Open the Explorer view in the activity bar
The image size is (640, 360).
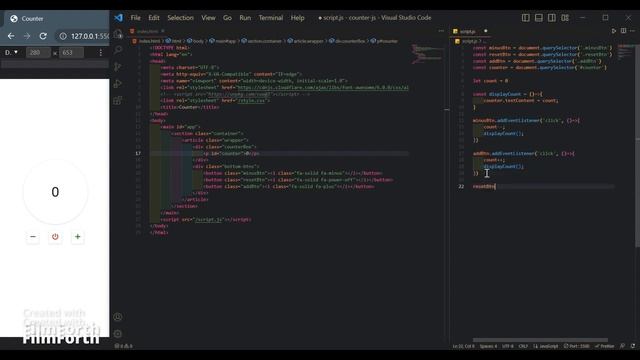[118, 33]
